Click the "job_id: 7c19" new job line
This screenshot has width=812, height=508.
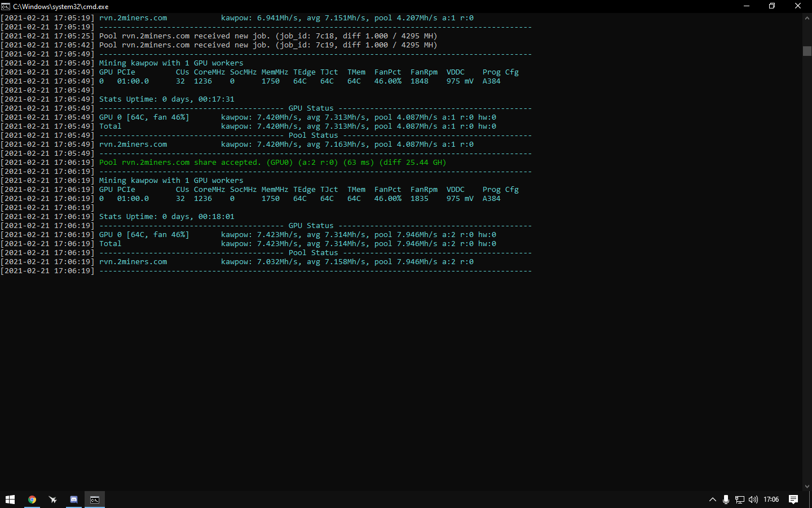(x=268, y=45)
